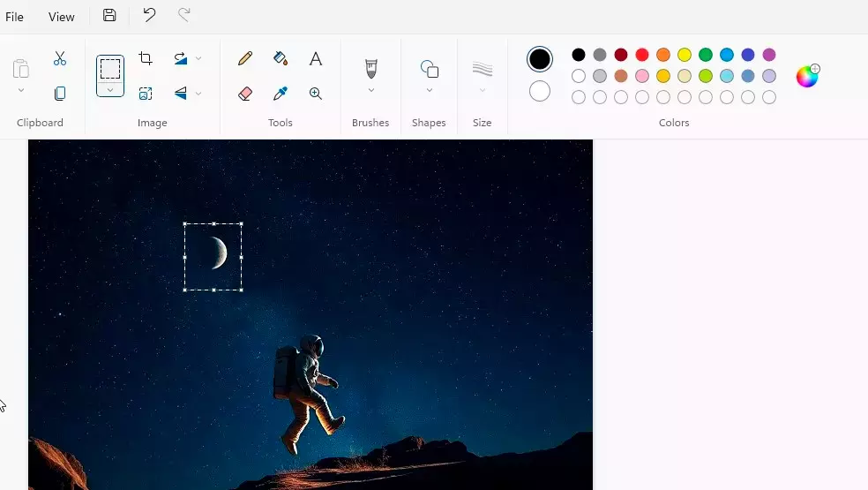Open the Flip dropdown arrow
868x490 pixels.
[x=198, y=93]
